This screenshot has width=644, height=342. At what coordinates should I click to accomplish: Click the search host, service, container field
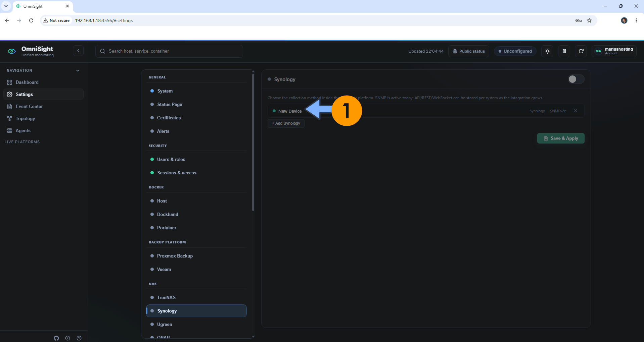click(169, 51)
